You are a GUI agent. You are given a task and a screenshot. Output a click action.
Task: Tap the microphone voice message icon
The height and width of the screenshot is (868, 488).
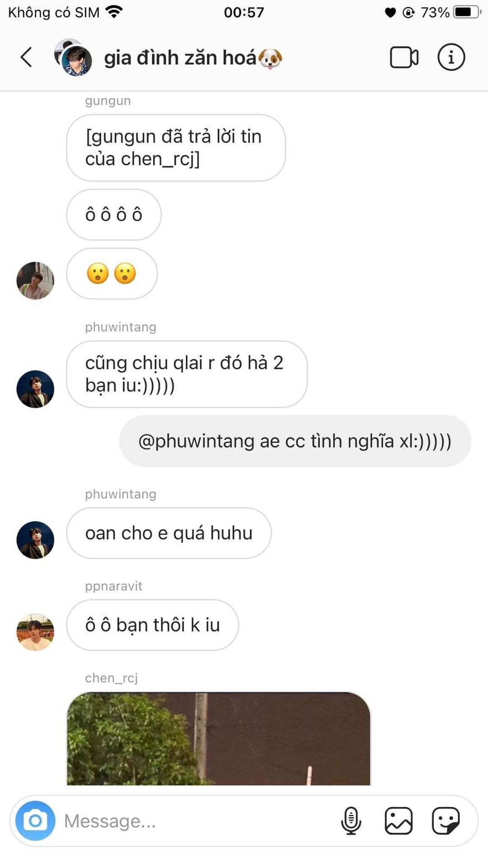click(351, 821)
